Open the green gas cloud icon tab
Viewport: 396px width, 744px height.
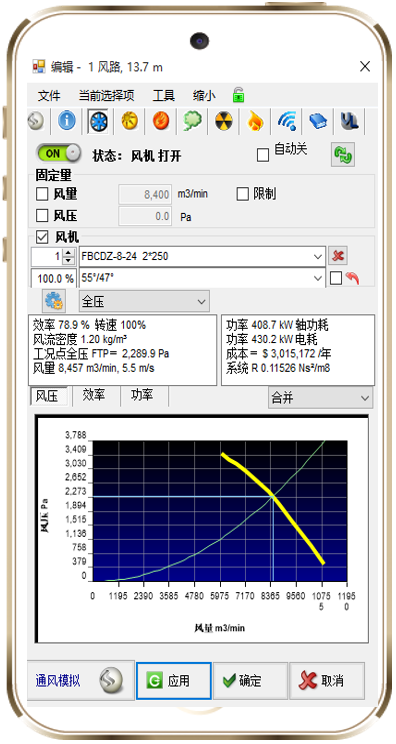point(192,121)
